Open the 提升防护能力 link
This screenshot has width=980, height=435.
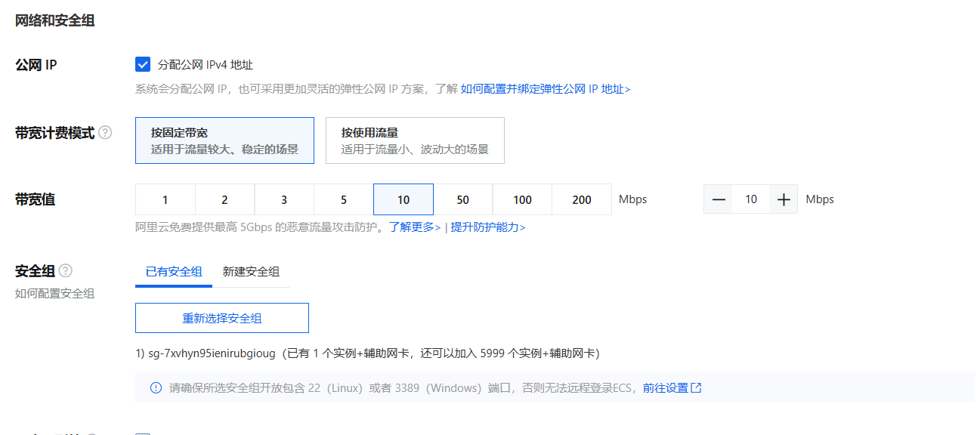click(x=488, y=227)
